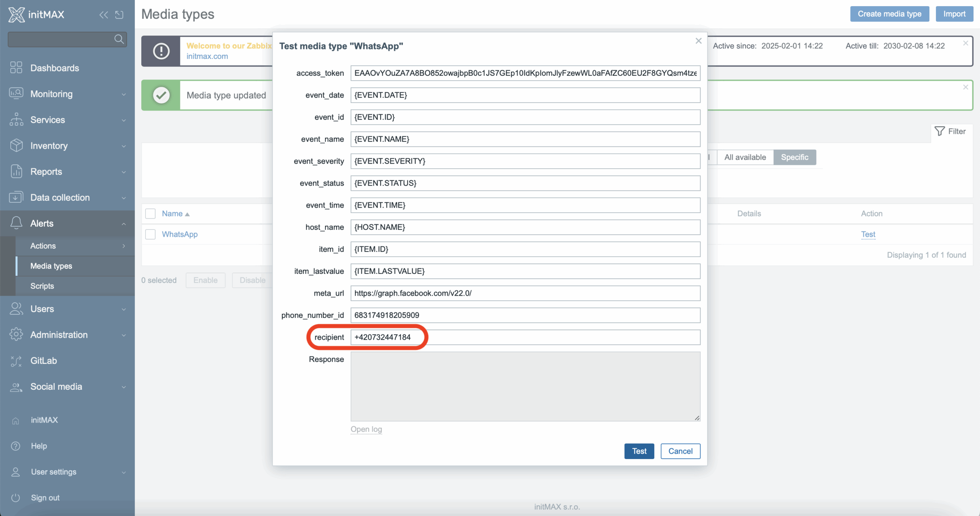Click the access_token input field
The width and height of the screenshot is (980, 516).
pyautogui.click(x=525, y=73)
